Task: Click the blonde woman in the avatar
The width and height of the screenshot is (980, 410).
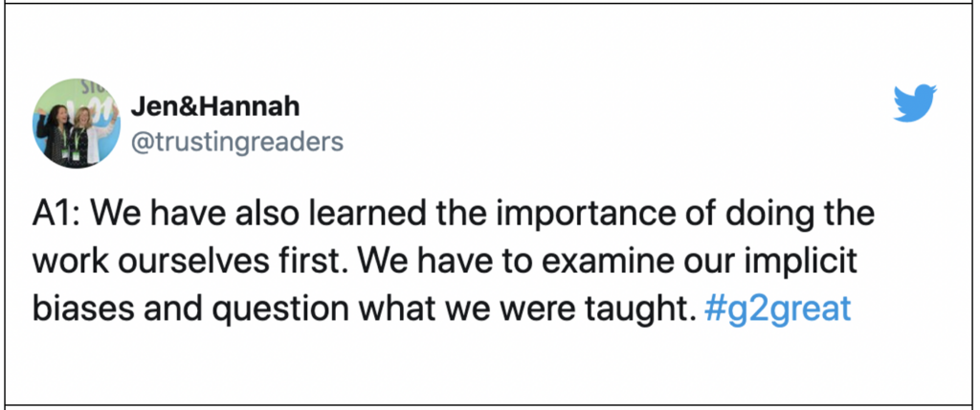Action: pos(85,134)
